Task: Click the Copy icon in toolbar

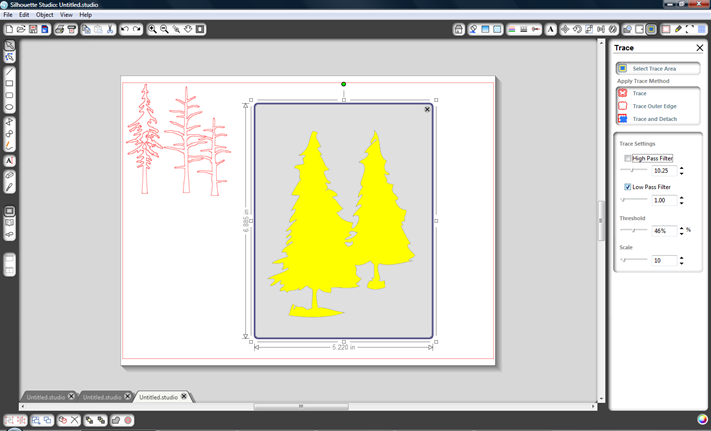Action: point(86,29)
